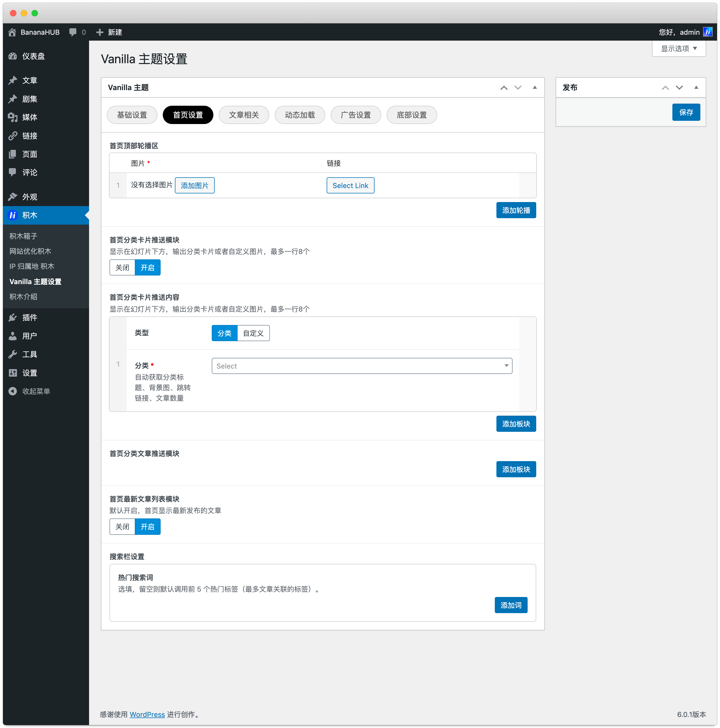Click the 剧集 pin icon
The width and height of the screenshot is (720, 728).
pyautogui.click(x=13, y=99)
